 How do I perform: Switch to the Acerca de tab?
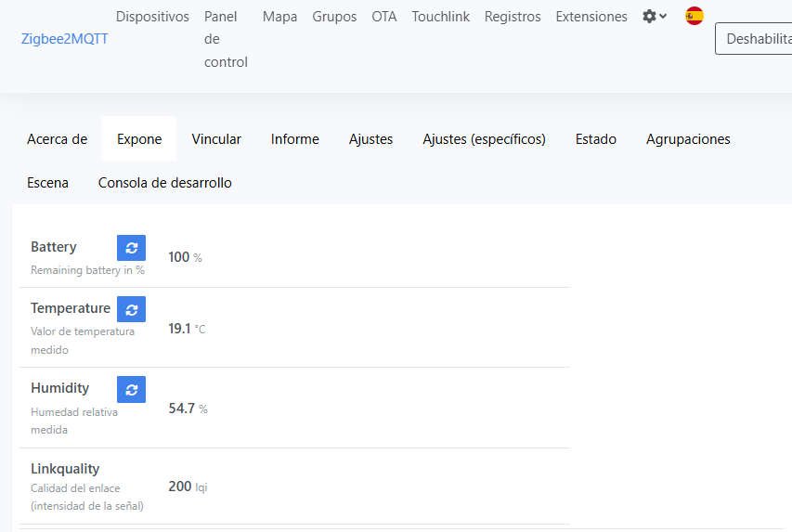coord(57,139)
